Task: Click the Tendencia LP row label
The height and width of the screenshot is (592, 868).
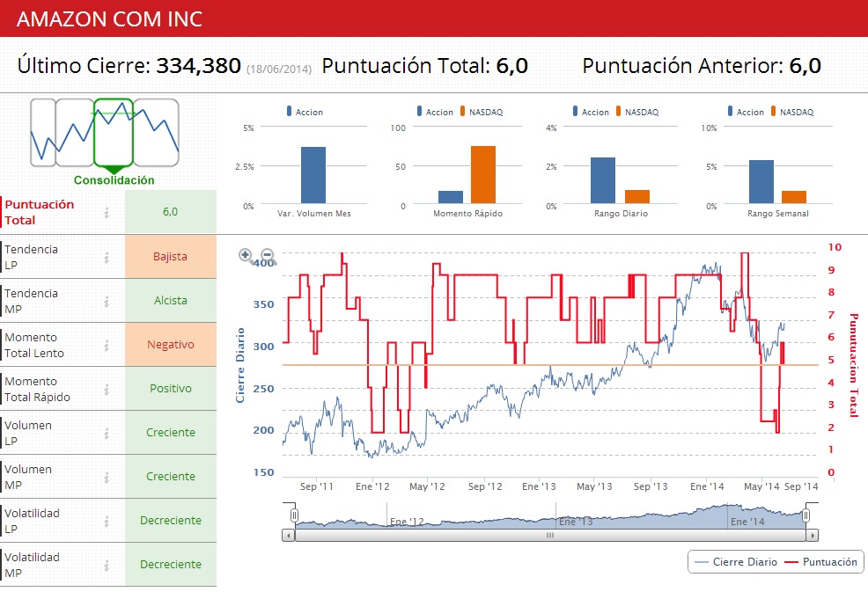Action: click(x=31, y=257)
